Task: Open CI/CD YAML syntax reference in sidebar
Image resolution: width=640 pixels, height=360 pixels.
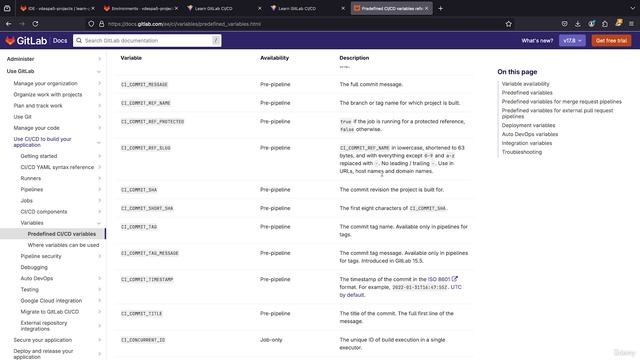Action: pos(57,167)
